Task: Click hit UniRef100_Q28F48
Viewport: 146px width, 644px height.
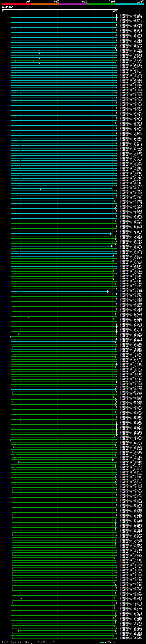Action: click(131, 70)
